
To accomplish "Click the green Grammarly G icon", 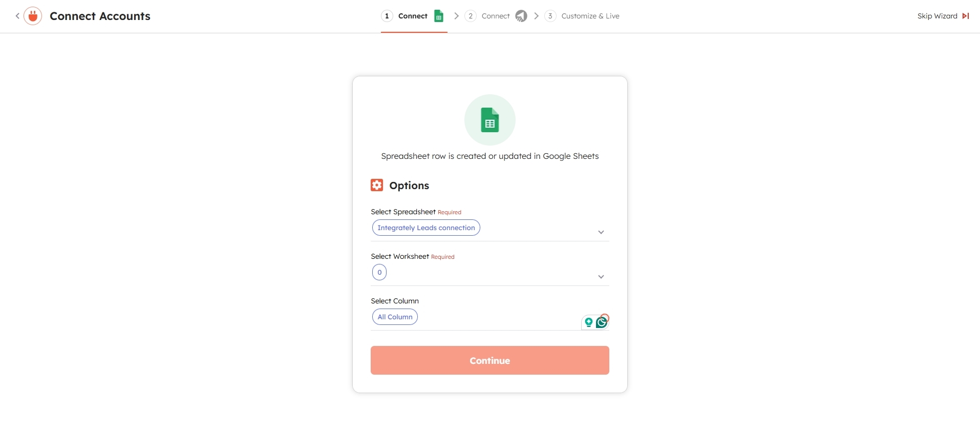I will point(602,322).
